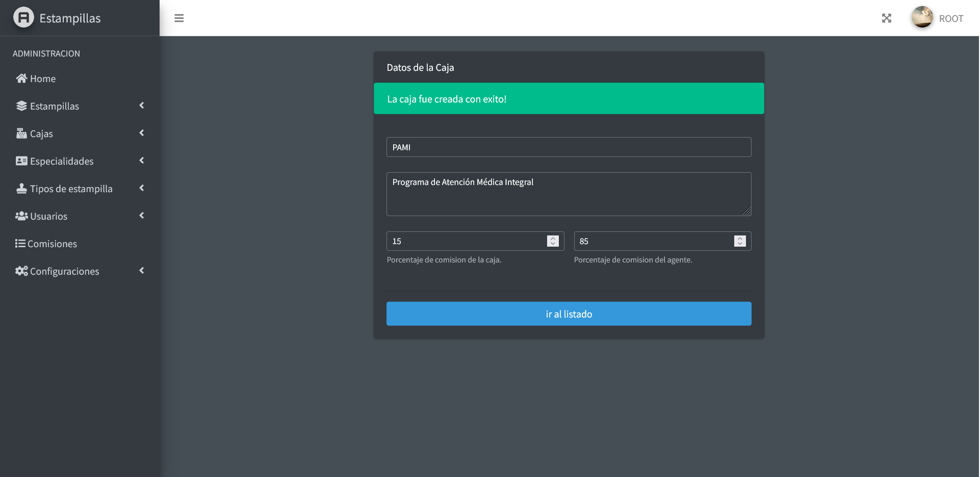Click the ROOT username label
The width and height of the screenshot is (980, 477).
[x=951, y=19]
